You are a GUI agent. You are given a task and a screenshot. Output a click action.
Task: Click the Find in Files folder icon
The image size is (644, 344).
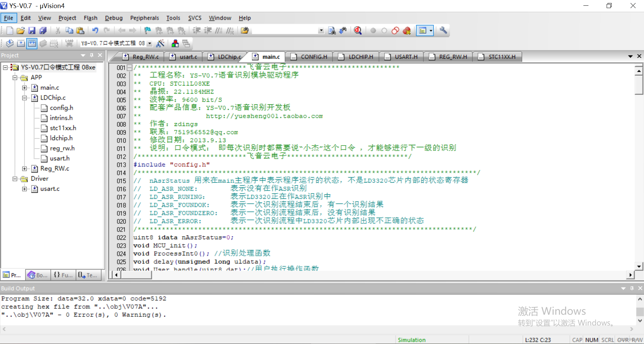click(245, 31)
